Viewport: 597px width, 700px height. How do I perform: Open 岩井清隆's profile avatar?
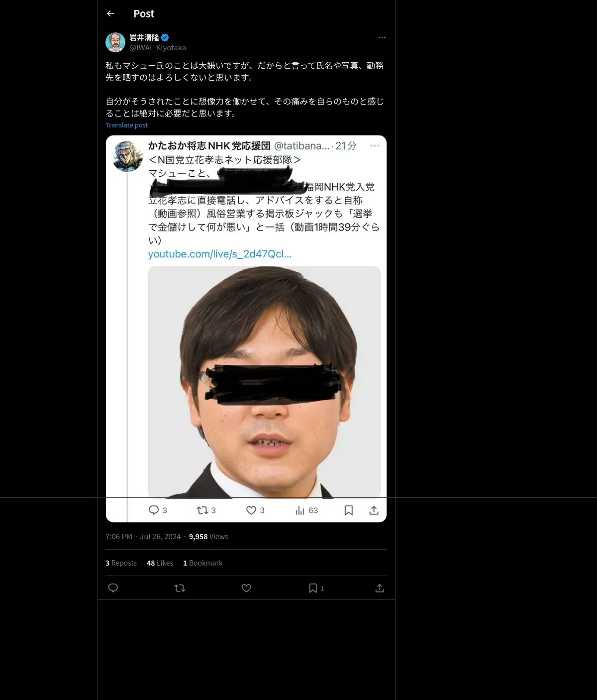click(115, 42)
